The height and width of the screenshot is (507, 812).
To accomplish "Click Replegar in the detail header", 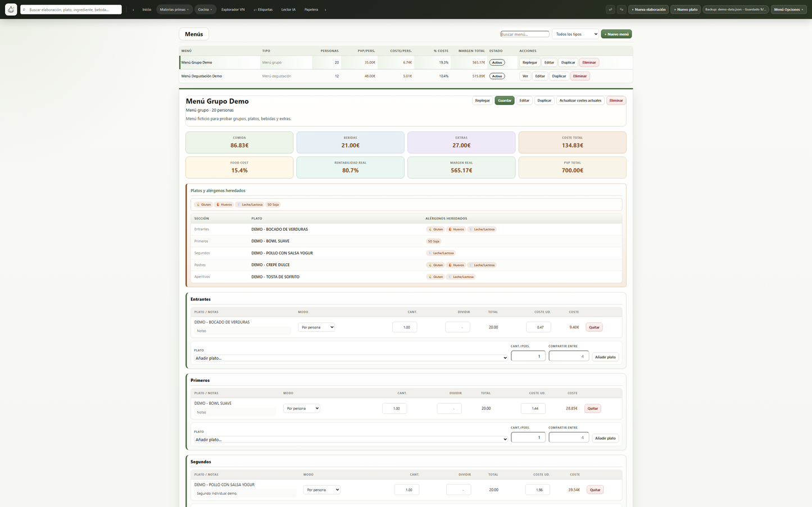I will [x=482, y=101].
